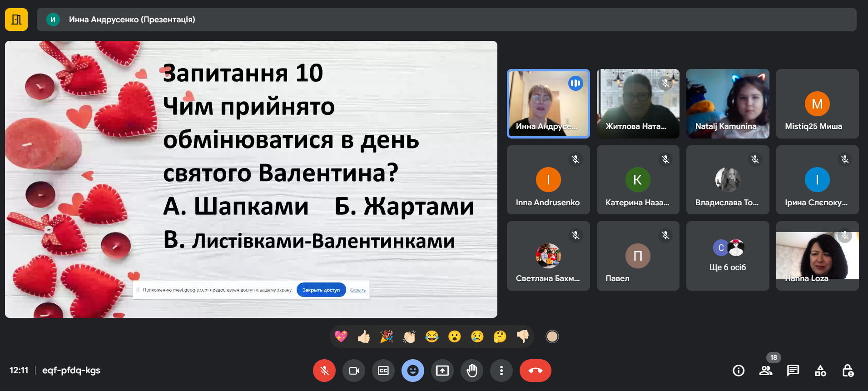Image resolution: width=868 pixels, height=391 pixels.
Task: Turn on closed captions
Action: [383, 371]
